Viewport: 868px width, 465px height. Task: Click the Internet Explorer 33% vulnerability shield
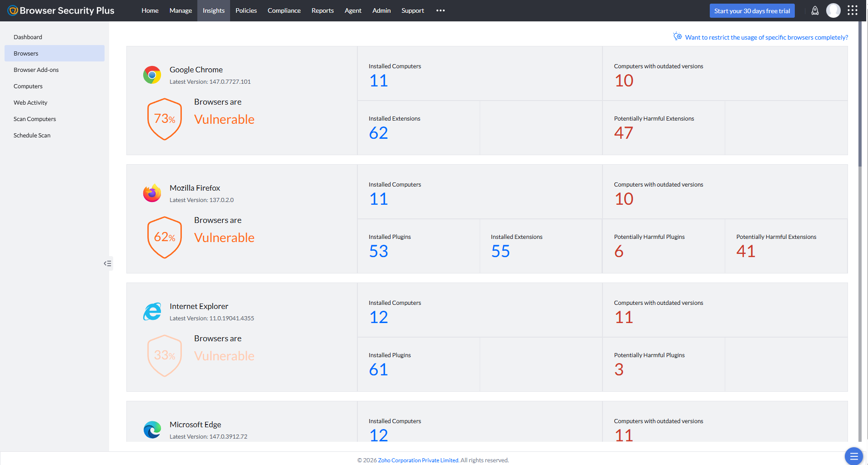(x=165, y=356)
